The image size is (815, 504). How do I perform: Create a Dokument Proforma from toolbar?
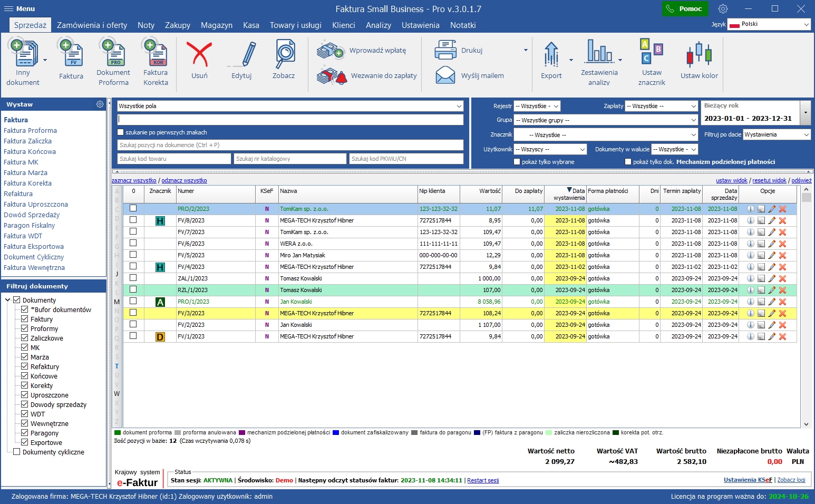[x=113, y=54]
